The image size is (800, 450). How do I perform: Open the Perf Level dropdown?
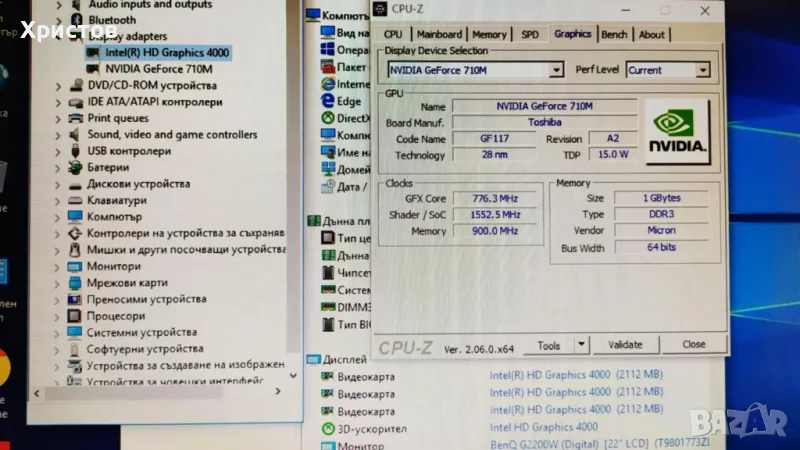[x=702, y=70]
